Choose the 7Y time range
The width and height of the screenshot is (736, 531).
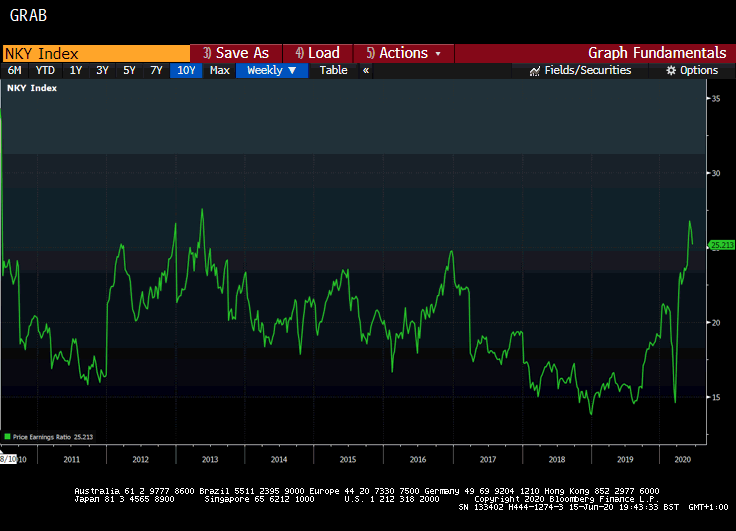click(x=156, y=70)
